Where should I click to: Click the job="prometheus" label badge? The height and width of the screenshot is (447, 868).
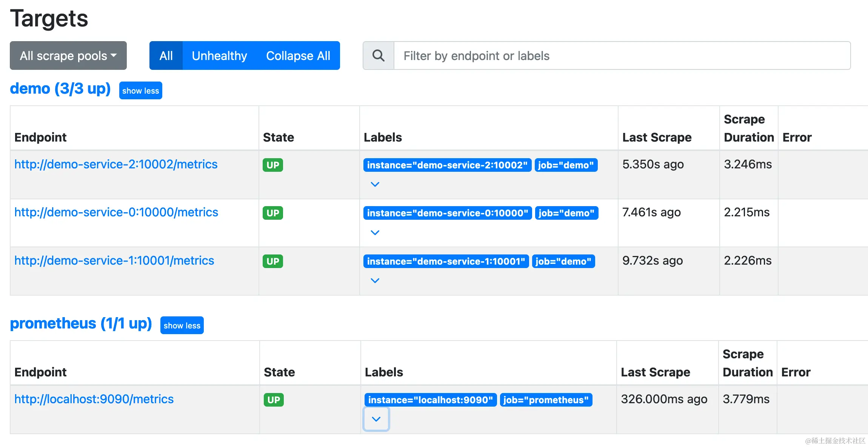click(546, 400)
